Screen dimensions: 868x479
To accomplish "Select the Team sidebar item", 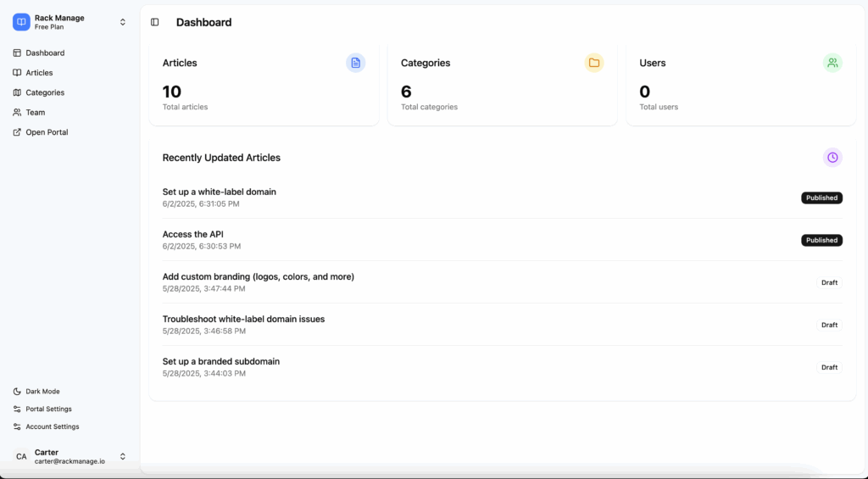I will 35,112.
